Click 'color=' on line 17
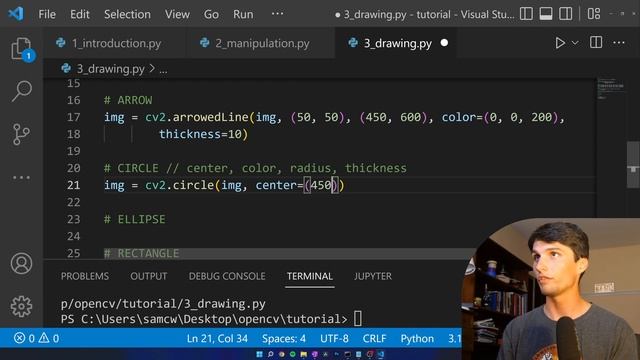Screen dimensions: 640x360 (x=462, y=118)
